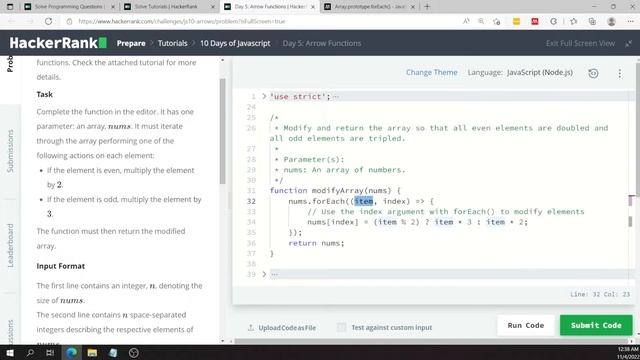640x360 pixels.
Task: Click highlighted 'item' parameter on line 32
Action: (363, 201)
